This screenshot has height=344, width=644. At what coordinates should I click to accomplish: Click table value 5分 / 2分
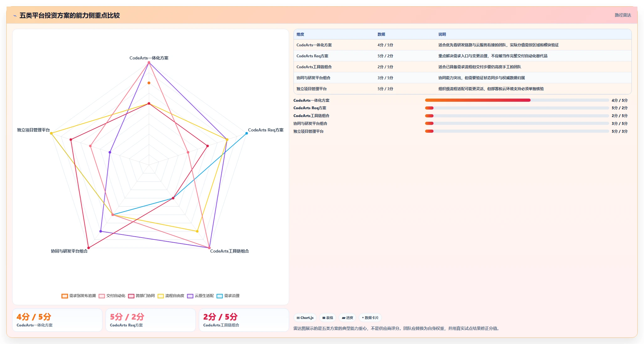point(385,56)
